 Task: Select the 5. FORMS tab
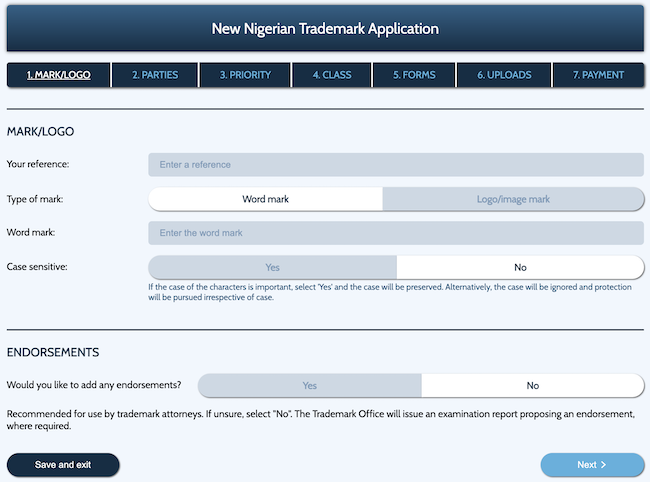point(414,75)
